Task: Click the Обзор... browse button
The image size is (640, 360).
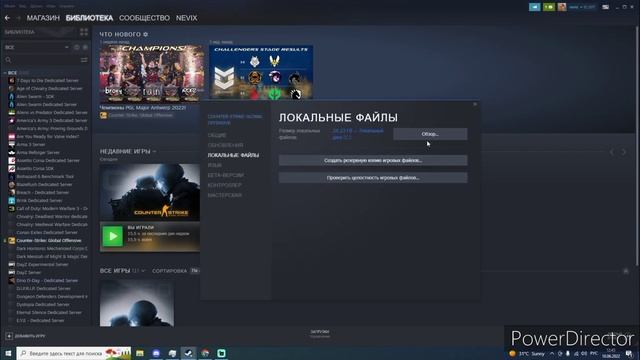Action: coord(430,134)
